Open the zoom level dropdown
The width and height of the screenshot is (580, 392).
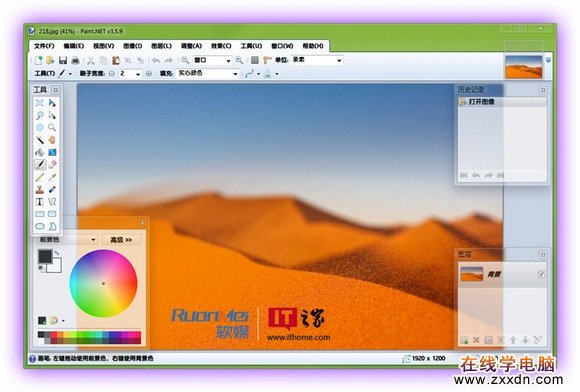213,60
